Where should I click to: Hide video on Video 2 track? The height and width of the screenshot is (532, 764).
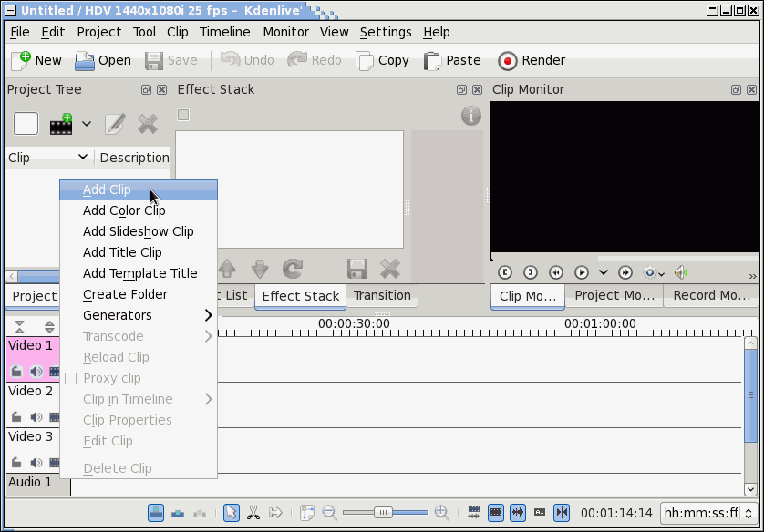55,417
